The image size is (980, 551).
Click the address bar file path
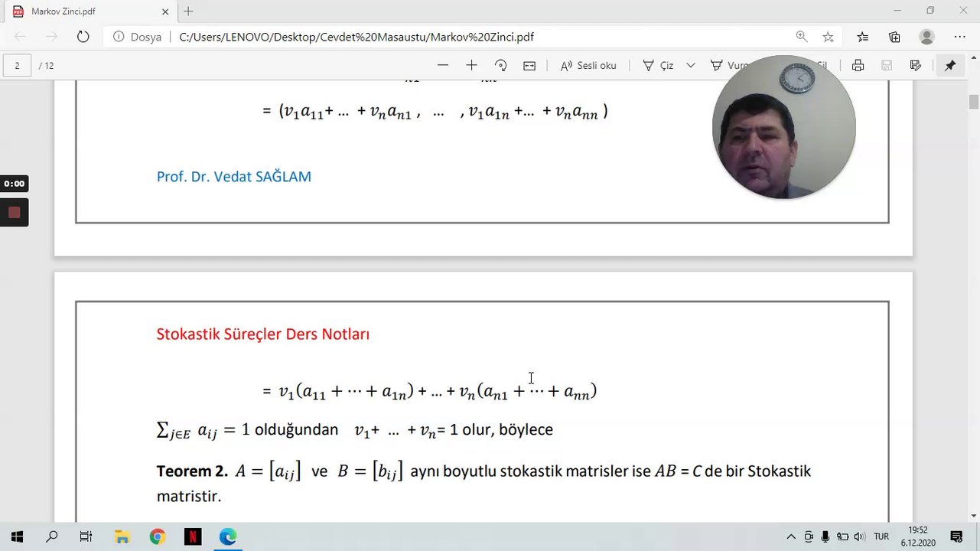tap(357, 37)
